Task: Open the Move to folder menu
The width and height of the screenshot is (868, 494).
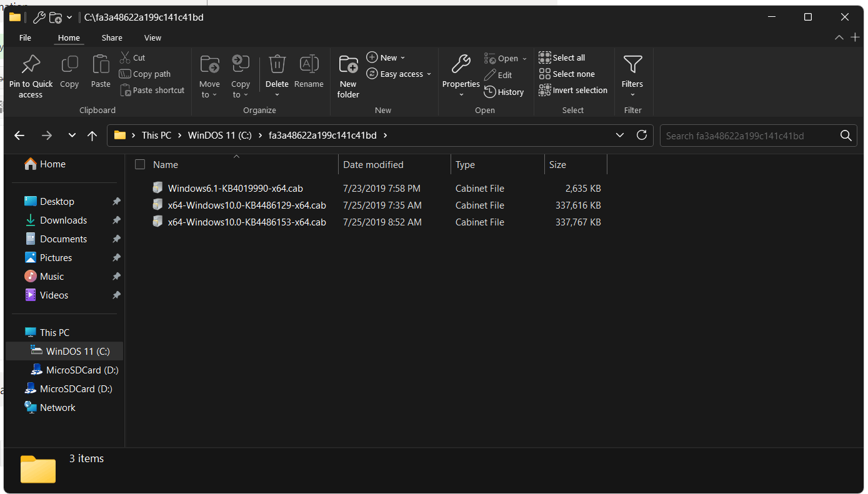Action: pos(209,76)
